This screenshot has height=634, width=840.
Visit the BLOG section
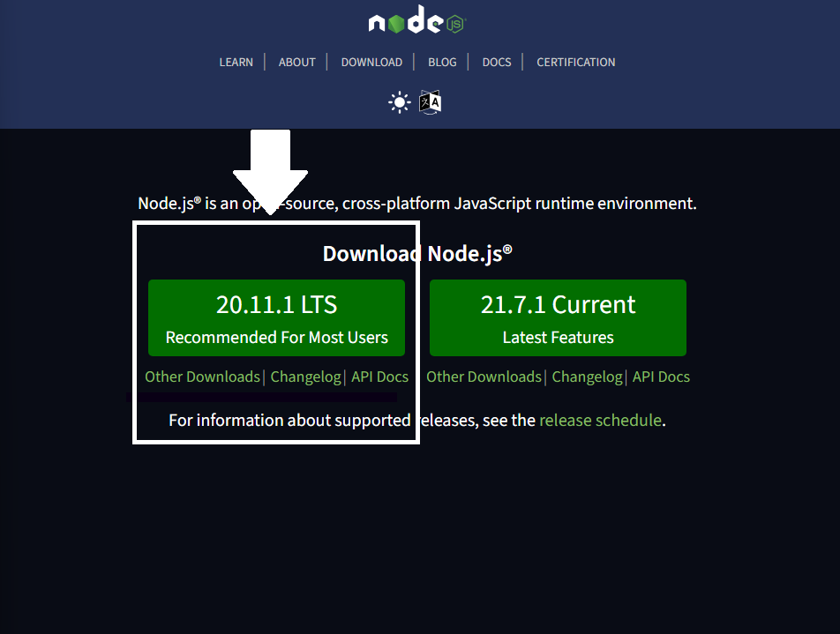click(442, 62)
